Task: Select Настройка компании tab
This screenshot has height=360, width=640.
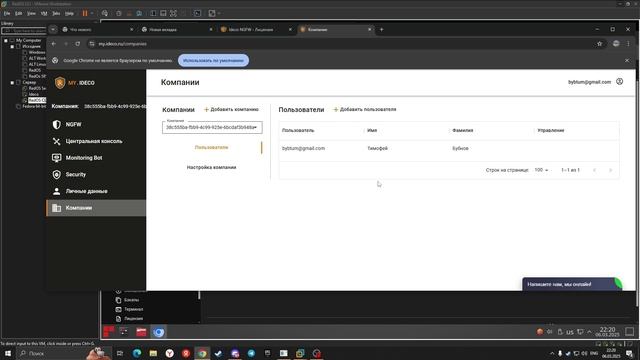Action: coord(211,167)
